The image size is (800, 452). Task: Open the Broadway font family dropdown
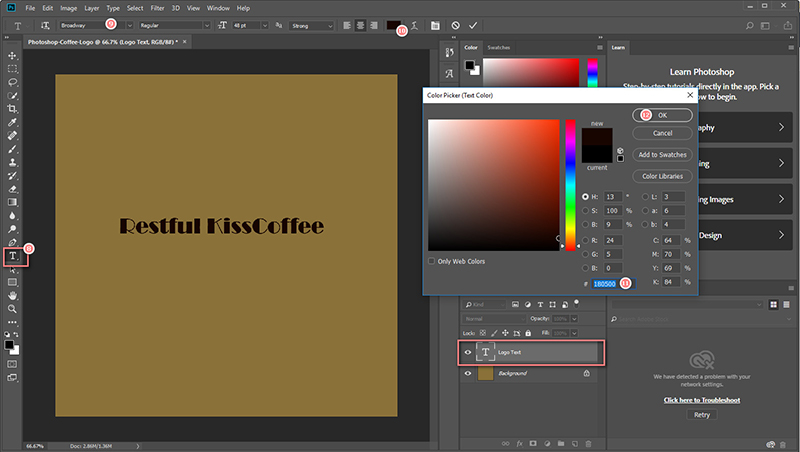tap(129, 24)
